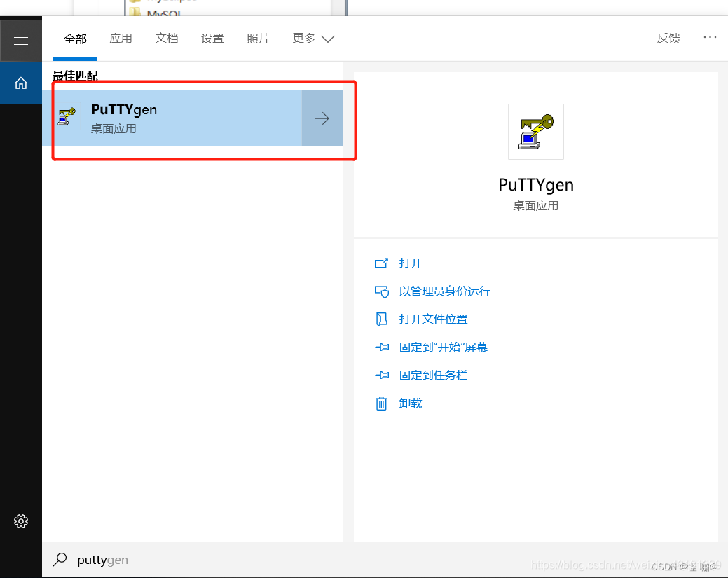
Task: Select the 设置 tab
Action: 212,38
